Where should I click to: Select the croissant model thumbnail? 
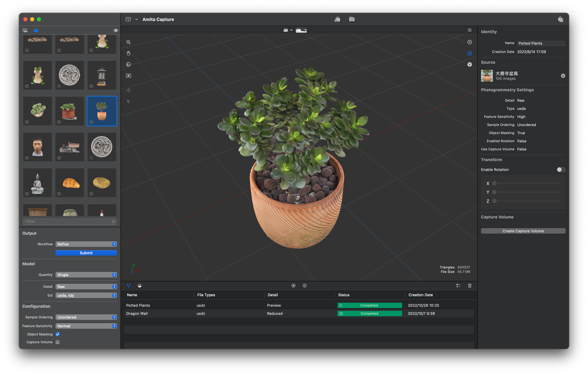click(70, 182)
